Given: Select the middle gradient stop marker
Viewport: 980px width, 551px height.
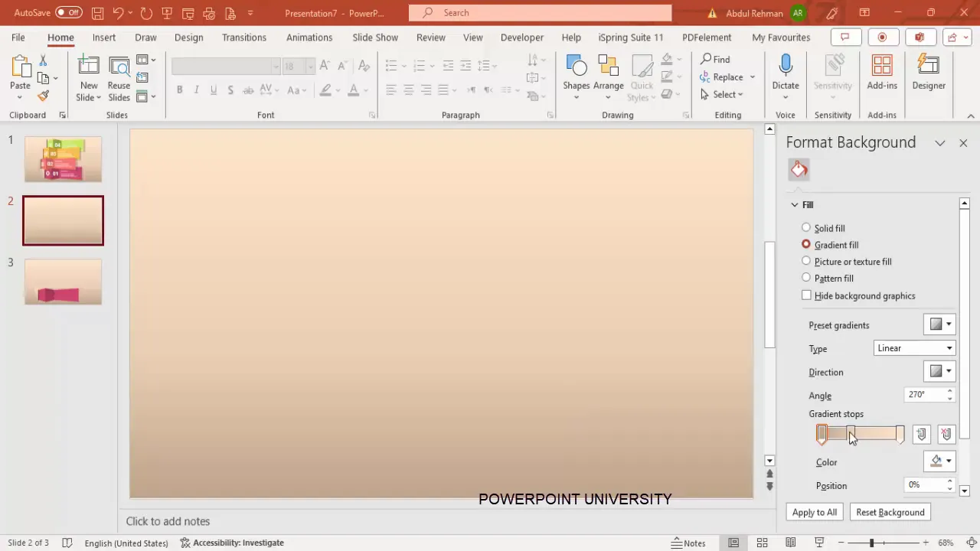Looking at the screenshot, I should (851, 435).
